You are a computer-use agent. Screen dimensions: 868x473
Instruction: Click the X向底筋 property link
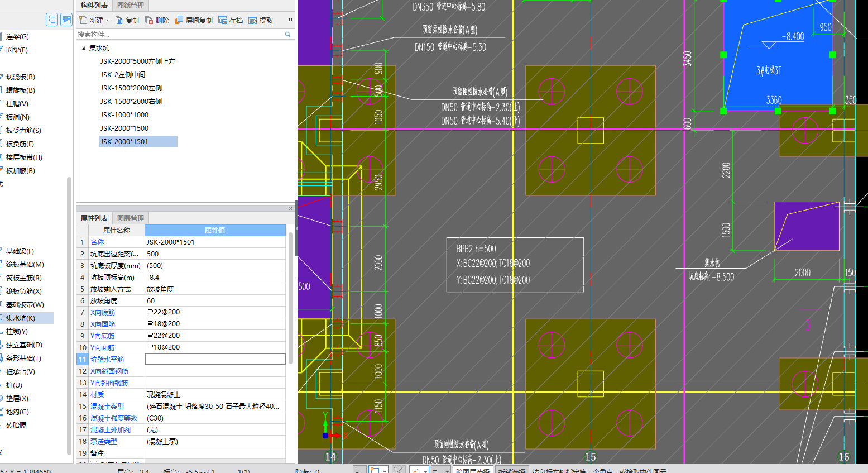[x=103, y=312]
